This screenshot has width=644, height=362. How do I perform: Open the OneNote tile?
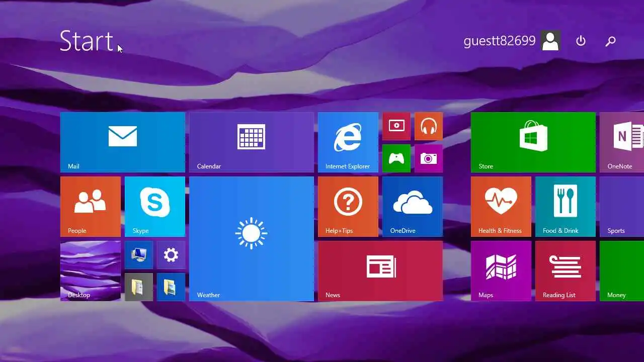pos(622,142)
